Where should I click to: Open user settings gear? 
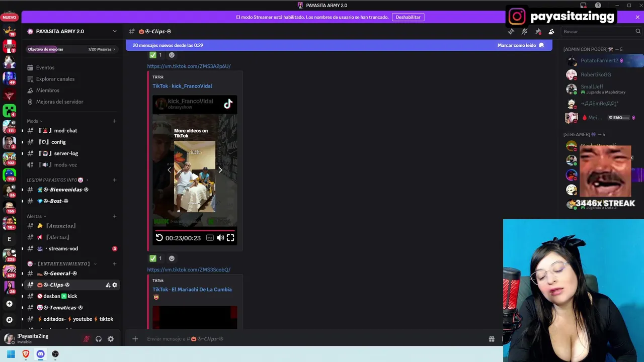pyautogui.click(x=111, y=339)
